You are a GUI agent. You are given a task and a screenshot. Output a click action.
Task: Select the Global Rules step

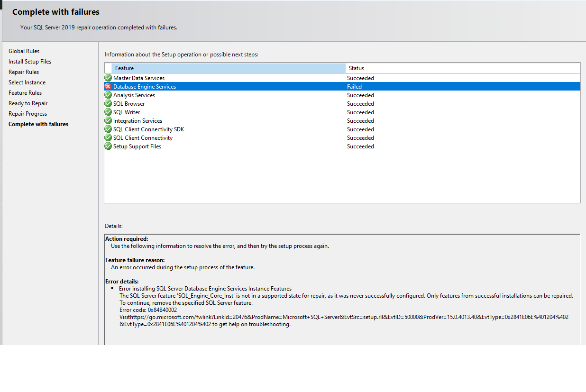click(x=24, y=51)
